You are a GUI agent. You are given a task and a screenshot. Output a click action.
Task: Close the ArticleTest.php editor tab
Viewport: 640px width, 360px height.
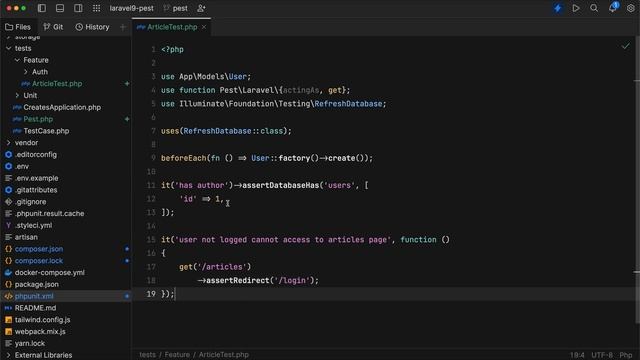[204, 27]
